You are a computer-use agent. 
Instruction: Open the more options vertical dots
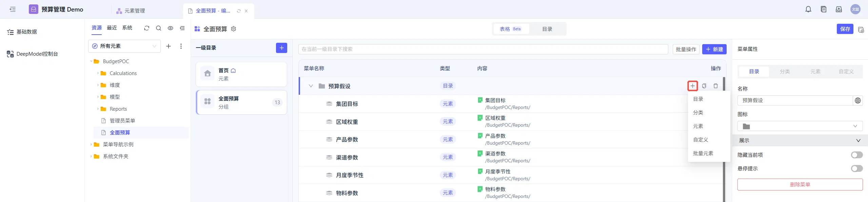pos(181,46)
